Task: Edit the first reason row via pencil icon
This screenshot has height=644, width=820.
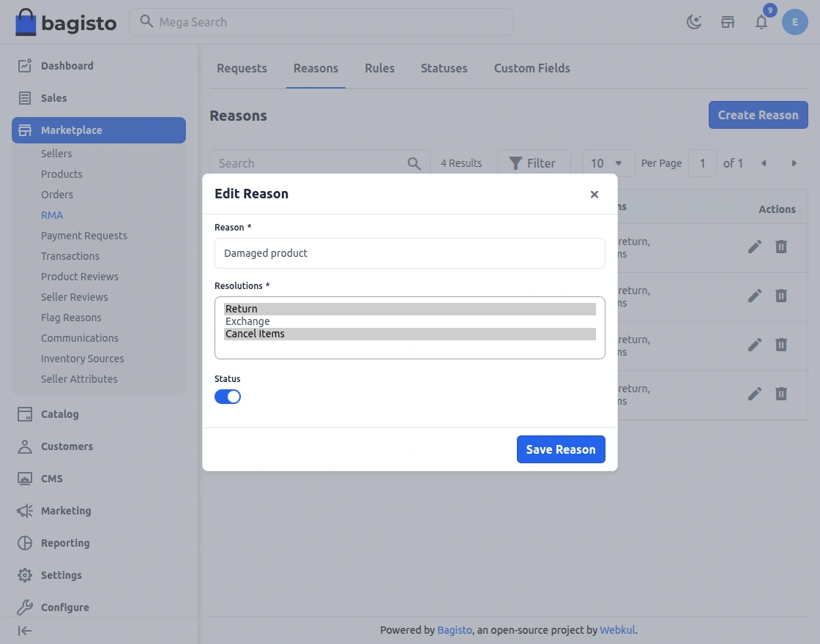Action: point(755,247)
